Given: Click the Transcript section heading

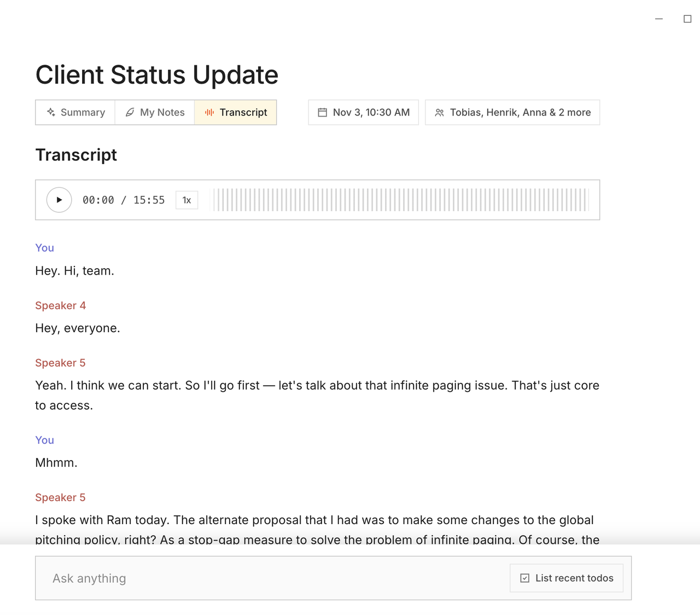Looking at the screenshot, I should pyautogui.click(x=76, y=155).
